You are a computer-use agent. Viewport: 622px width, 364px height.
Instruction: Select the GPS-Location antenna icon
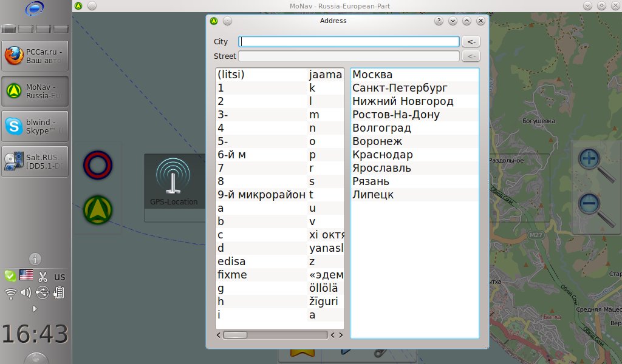tap(174, 178)
